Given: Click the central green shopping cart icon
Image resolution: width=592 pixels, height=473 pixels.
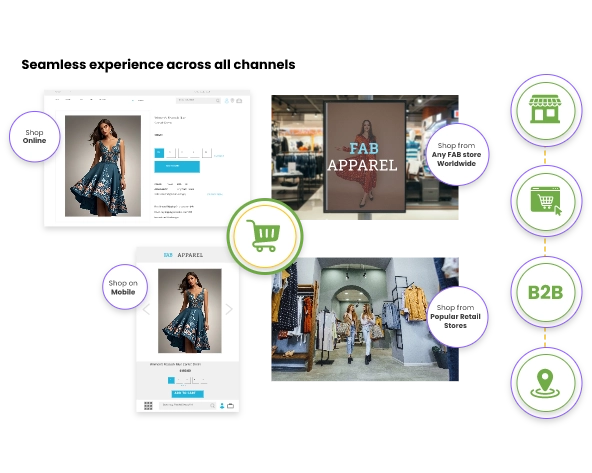Looking at the screenshot, I should (265, 236).
